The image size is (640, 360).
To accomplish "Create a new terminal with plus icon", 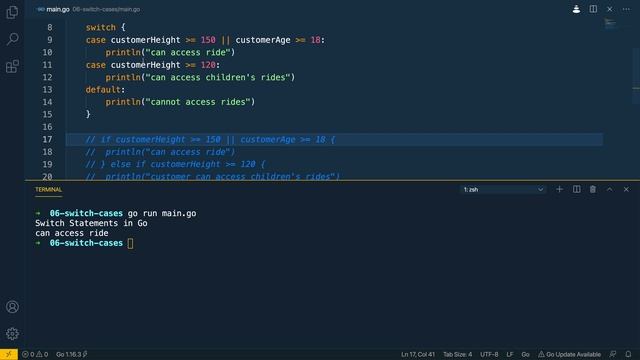I will [x=559, y=189].
